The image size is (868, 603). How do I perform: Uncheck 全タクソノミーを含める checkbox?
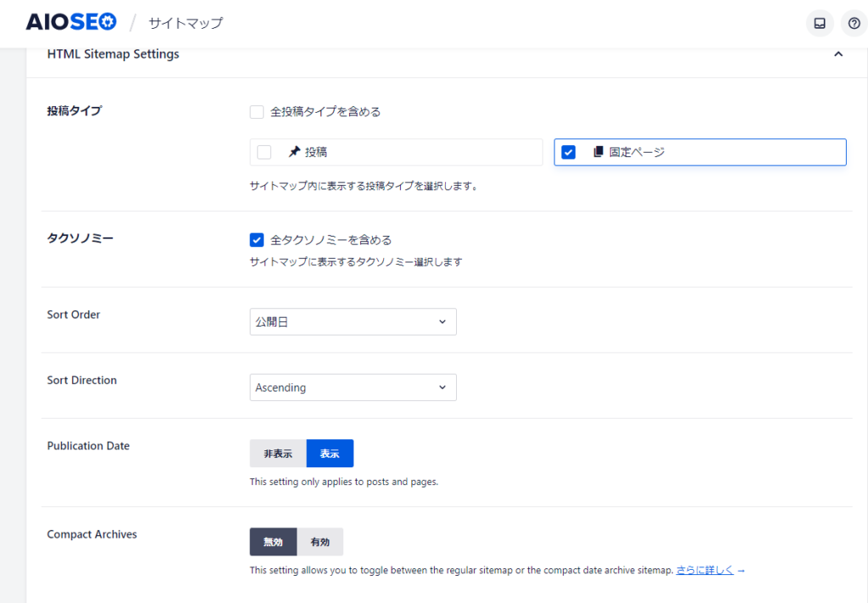coord(257,240)
